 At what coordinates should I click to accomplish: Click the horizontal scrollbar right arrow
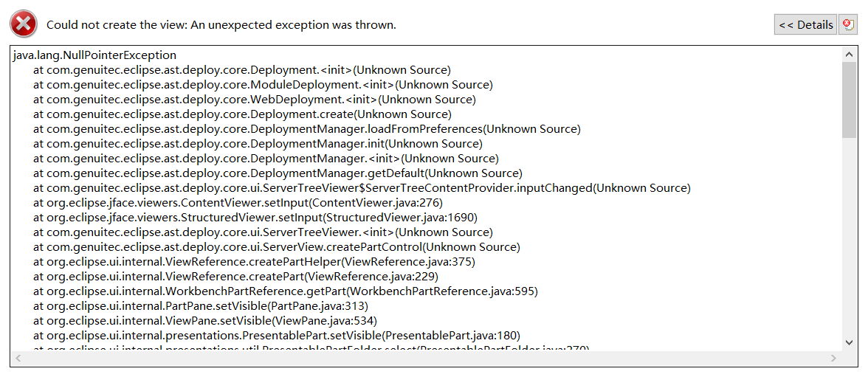(833, 358)
